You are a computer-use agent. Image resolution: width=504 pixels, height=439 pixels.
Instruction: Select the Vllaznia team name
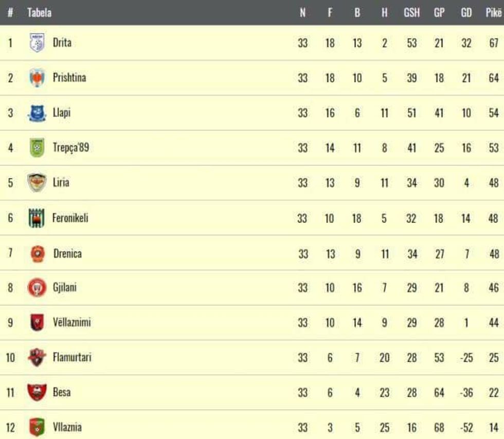tap(67, 427)
